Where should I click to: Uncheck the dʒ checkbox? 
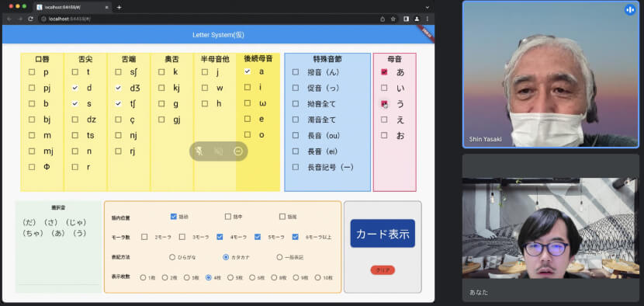[118, 88]
